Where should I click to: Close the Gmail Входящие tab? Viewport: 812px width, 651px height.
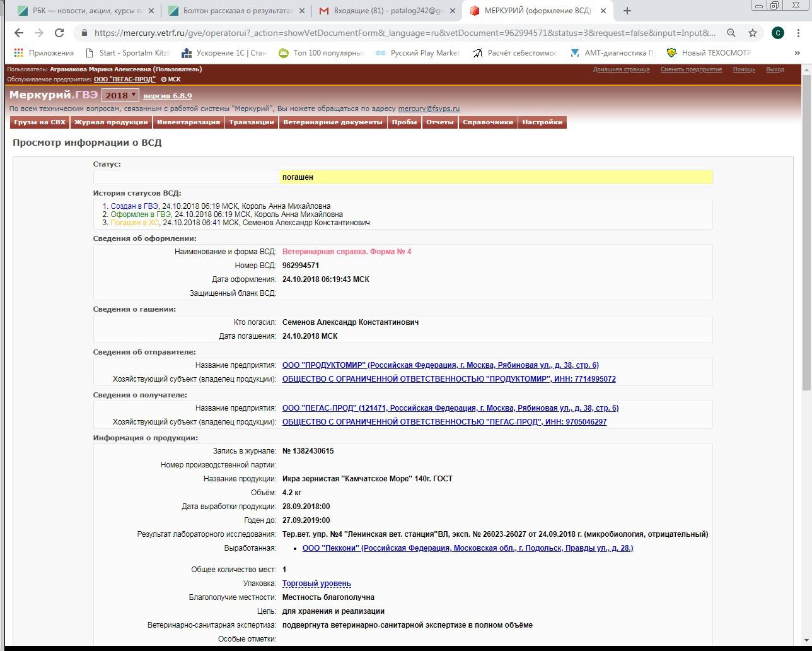[453, 11]
